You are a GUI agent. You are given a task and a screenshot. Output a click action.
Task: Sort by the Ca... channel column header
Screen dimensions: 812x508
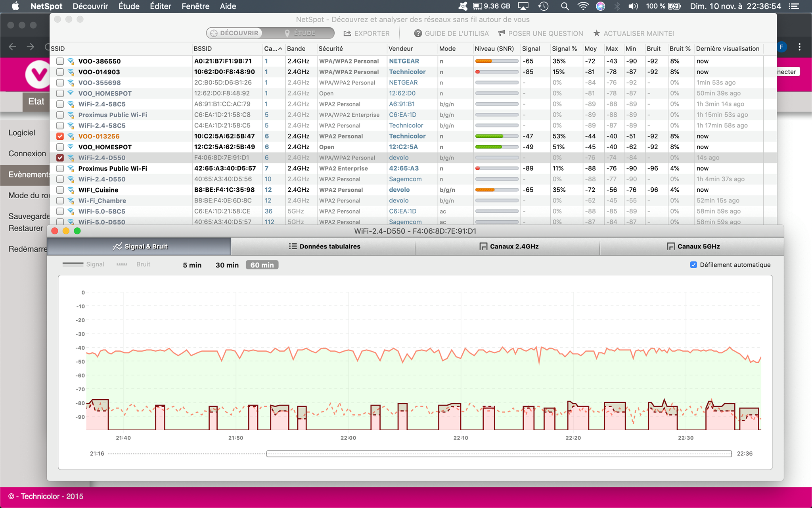pos(273,48)
